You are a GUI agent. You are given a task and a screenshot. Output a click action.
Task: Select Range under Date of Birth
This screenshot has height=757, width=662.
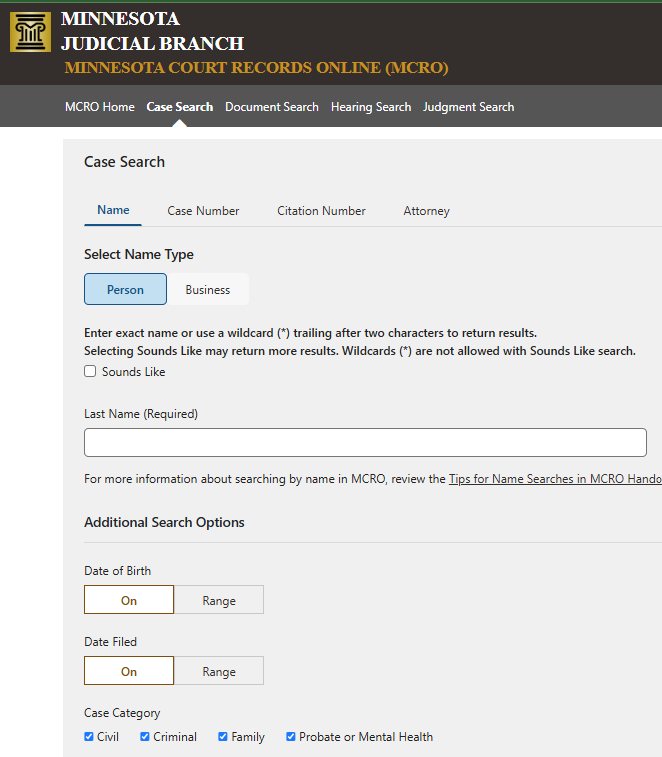(x=219, y=600)
